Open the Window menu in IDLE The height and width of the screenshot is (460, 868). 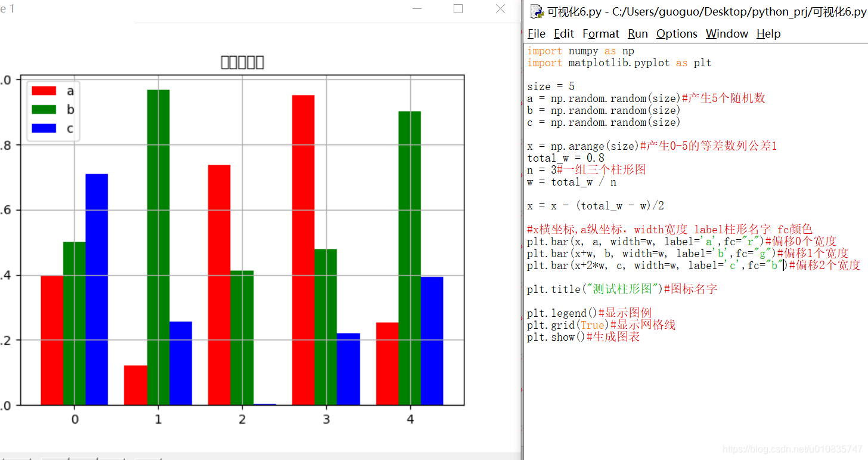tap(727, 34)
